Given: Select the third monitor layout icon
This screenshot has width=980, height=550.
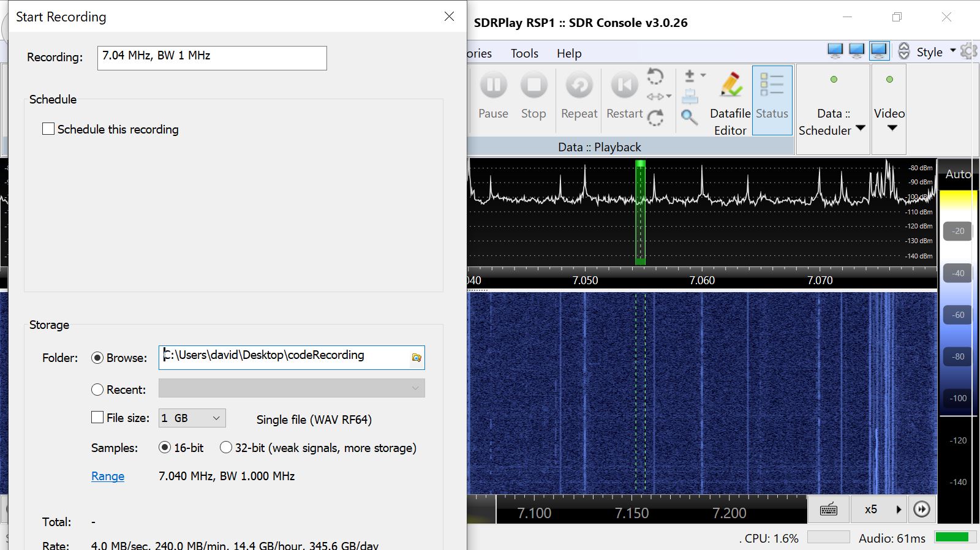Looking at the screenshot, I should 879,51.
